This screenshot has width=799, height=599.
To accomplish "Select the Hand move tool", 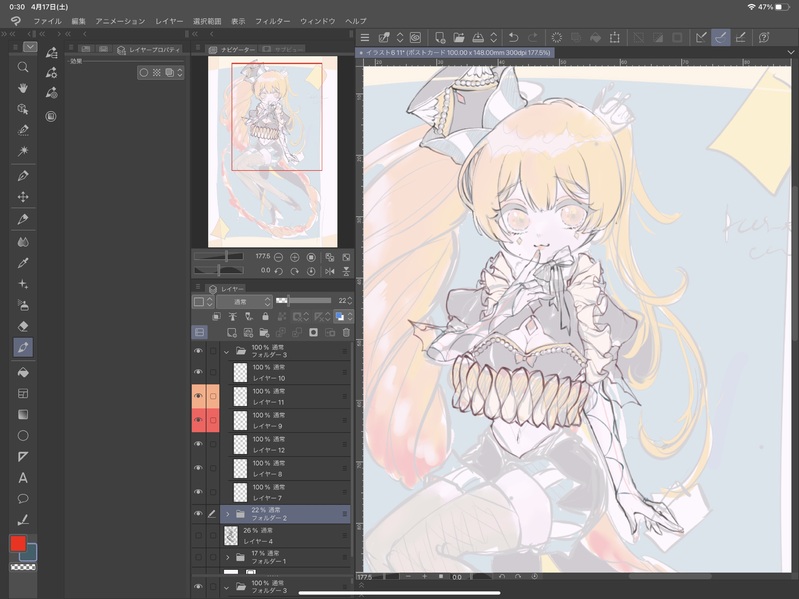I will [x=23, y=88].
